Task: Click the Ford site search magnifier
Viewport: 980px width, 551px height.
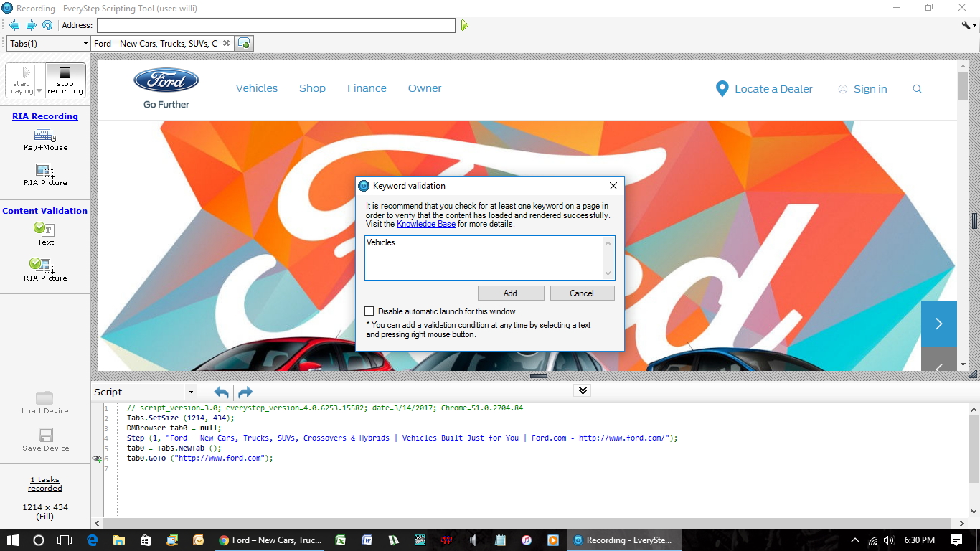Action: [917, 89]
